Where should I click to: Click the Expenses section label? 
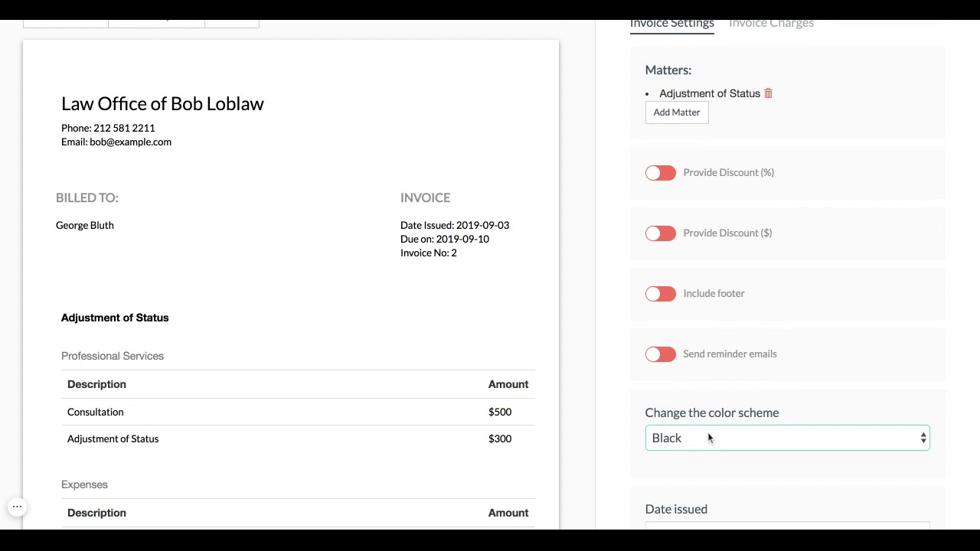tap(84, 484)
